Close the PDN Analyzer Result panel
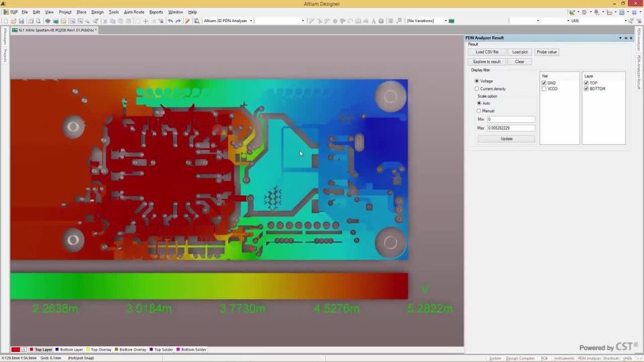 [631, 38]
